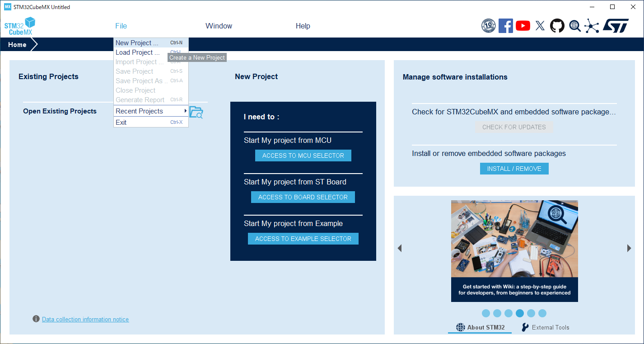Click 'Install or remove embedded software packages' text

489,154
